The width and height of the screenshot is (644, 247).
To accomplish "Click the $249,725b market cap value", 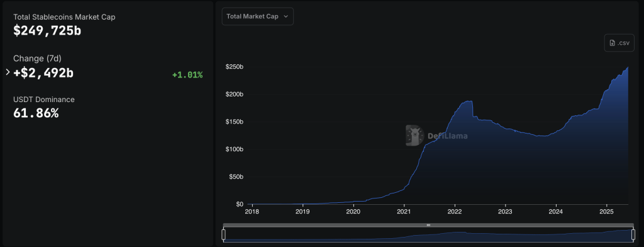I will click(47, 30).
